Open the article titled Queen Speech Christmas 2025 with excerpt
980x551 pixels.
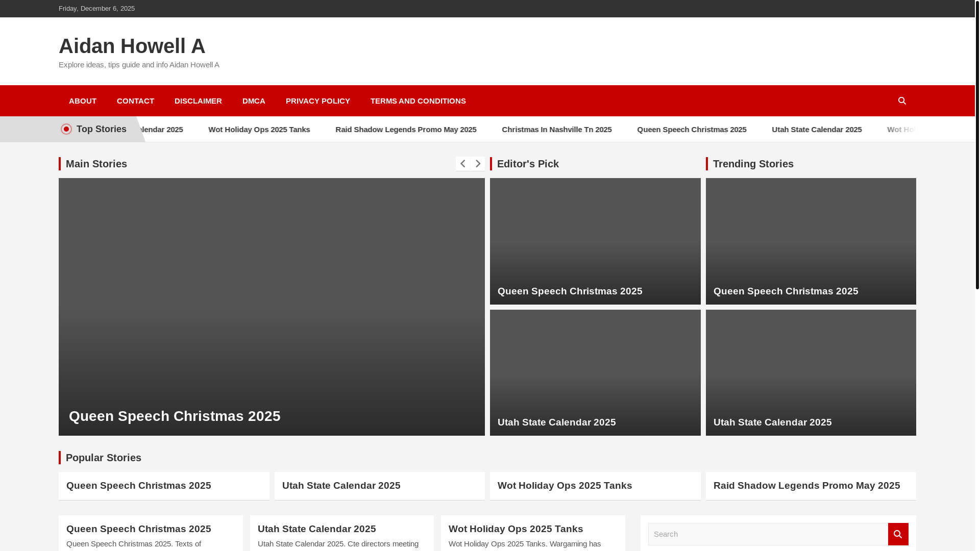pos(138,529)
